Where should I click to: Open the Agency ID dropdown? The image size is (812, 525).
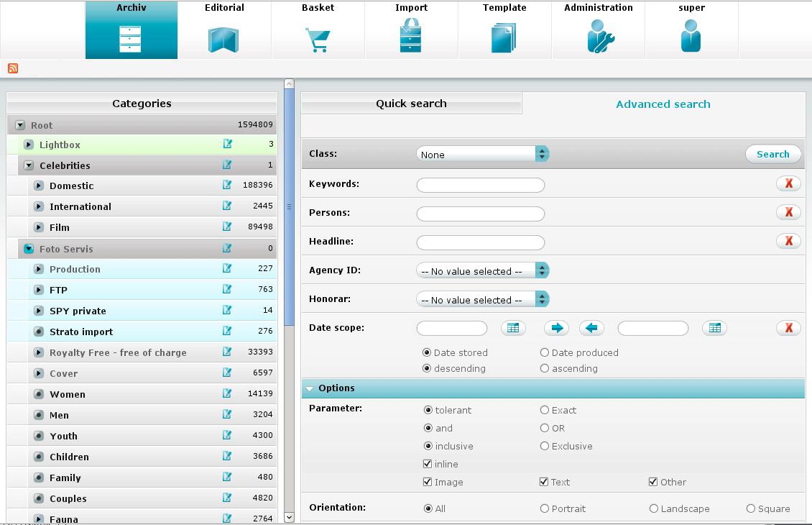tap(483, 270)
